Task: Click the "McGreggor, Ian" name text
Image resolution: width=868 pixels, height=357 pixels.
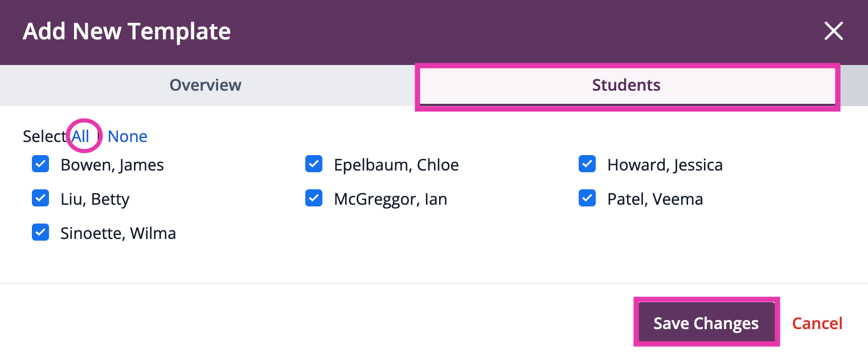Action: pyautogui.click(x=391, y=199)
